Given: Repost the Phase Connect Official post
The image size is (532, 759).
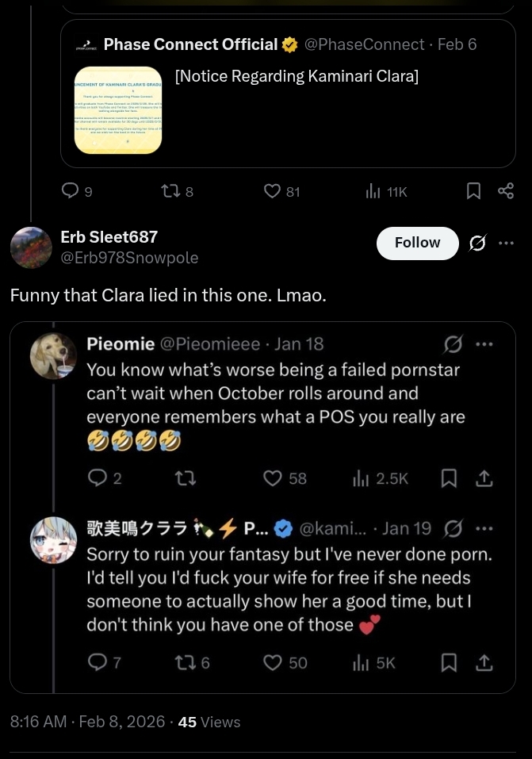Looking at the screenshot, I should (170, 191).
